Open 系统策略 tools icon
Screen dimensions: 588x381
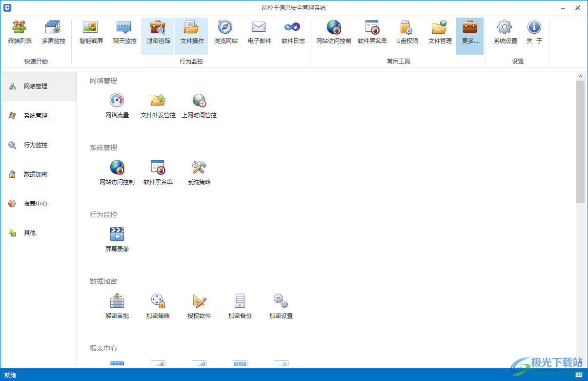click(x=199, y=172)
